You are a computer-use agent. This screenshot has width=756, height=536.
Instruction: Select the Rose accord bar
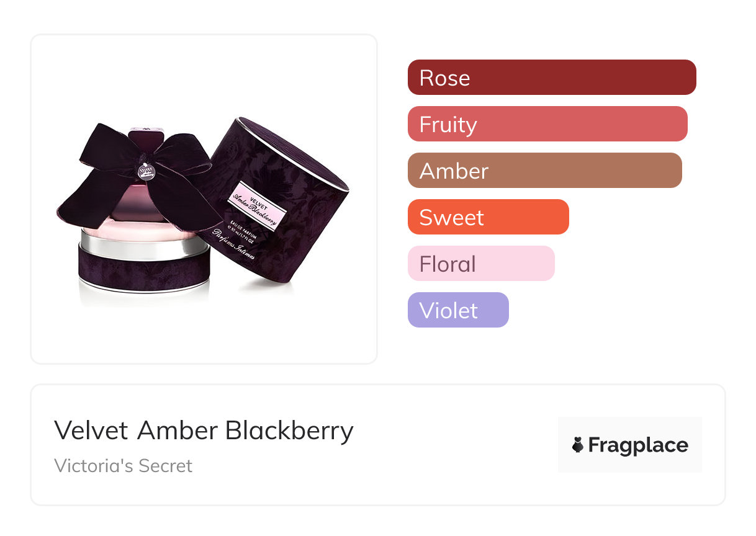coord(551,78)
